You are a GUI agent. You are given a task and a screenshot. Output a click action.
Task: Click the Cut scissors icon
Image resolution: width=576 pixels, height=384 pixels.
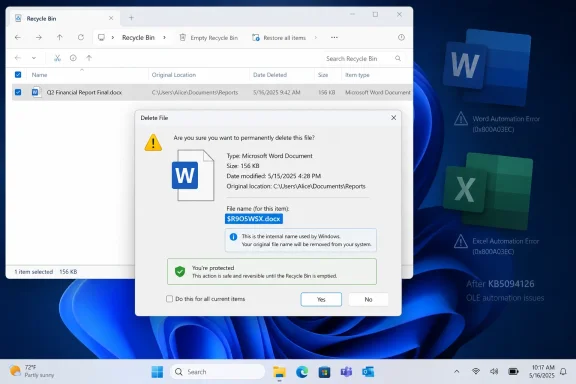click(x=57, y=58)
